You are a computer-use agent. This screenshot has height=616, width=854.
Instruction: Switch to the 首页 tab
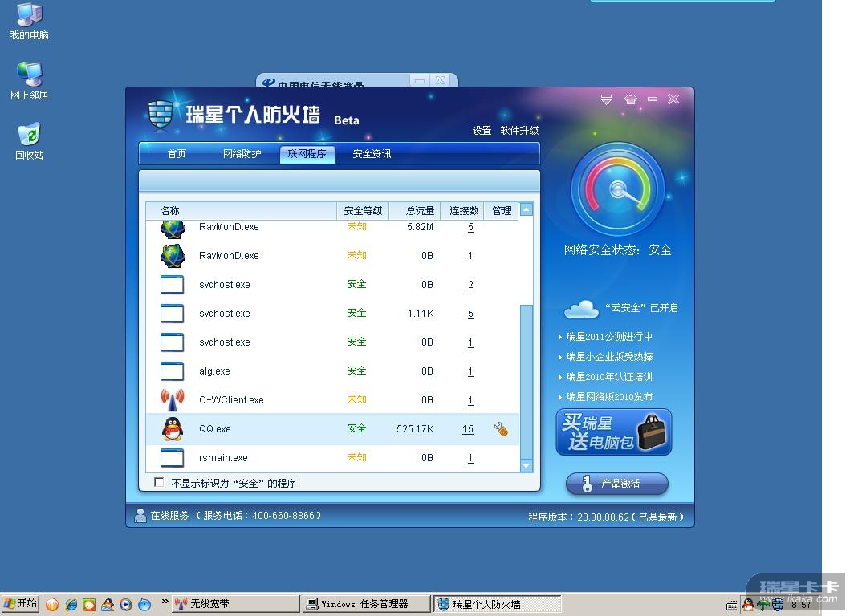pyautogui.click(x=177, y=154)
